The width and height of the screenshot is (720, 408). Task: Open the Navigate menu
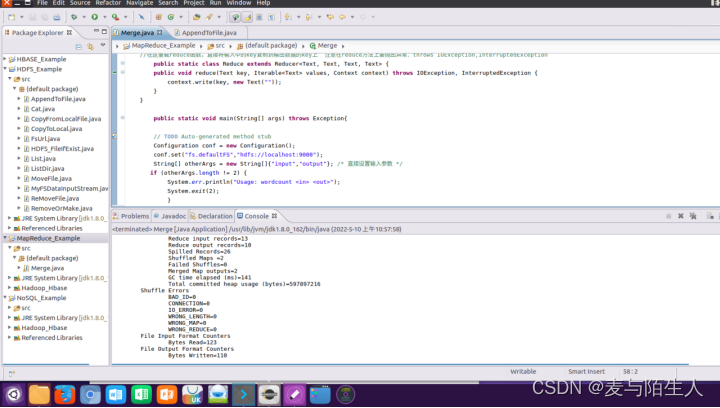pyautogui.click(x=140, y=3)
